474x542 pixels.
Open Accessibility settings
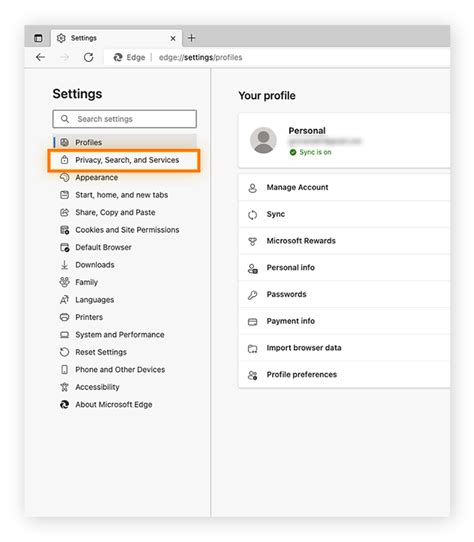97,387
